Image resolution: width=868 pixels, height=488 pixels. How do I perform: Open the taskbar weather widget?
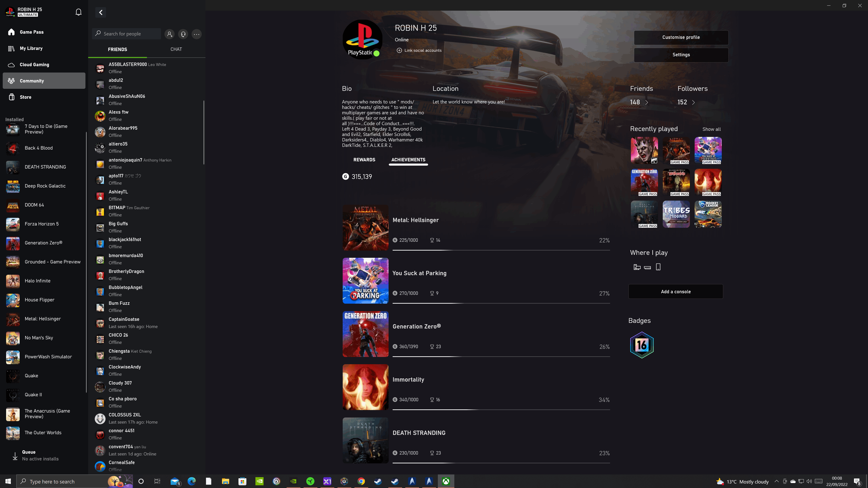pyautogui.click(x=742, y=482)
